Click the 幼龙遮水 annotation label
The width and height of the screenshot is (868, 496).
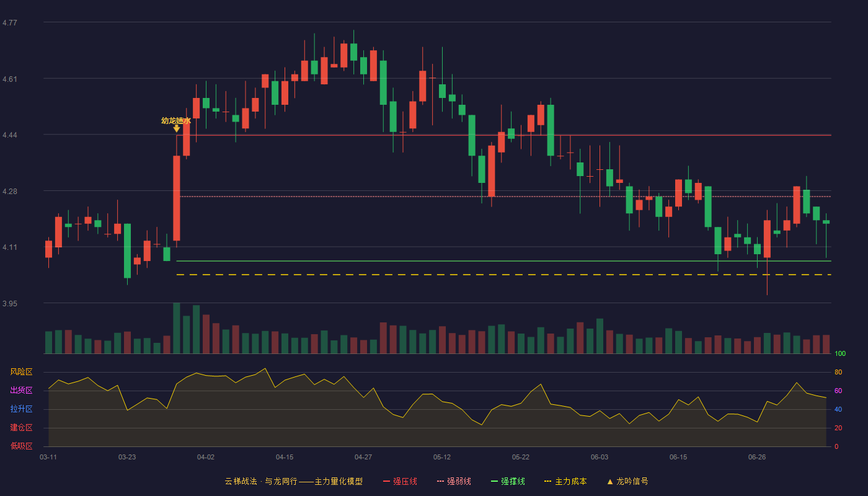click(176, 120)
